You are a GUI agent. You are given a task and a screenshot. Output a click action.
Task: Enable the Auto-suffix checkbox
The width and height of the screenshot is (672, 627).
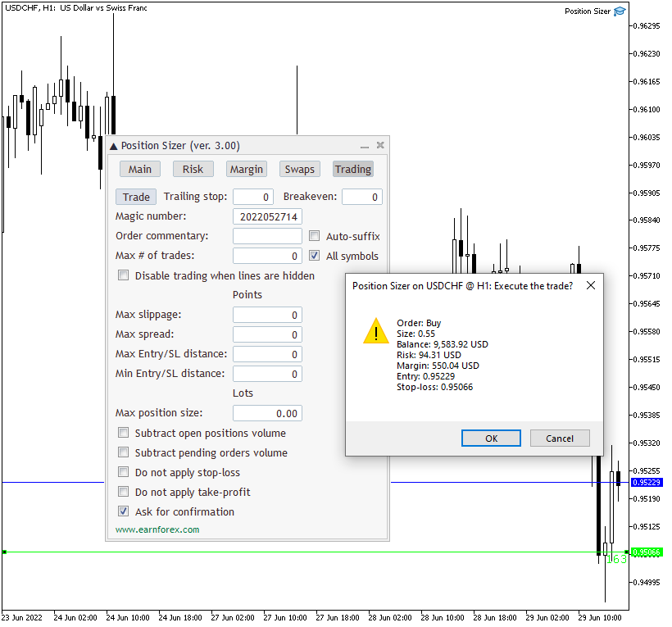click(x=315, y=236)
